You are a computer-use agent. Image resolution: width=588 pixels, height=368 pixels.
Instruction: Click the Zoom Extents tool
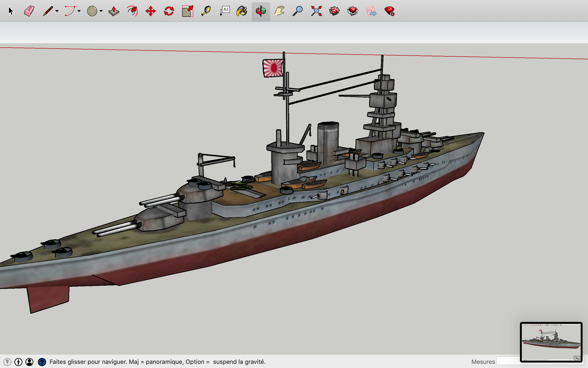[x=316, y=11]
